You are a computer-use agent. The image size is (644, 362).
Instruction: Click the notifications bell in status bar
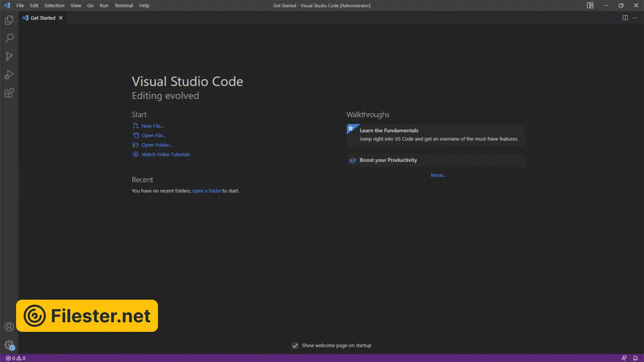[x=635, y=358]
